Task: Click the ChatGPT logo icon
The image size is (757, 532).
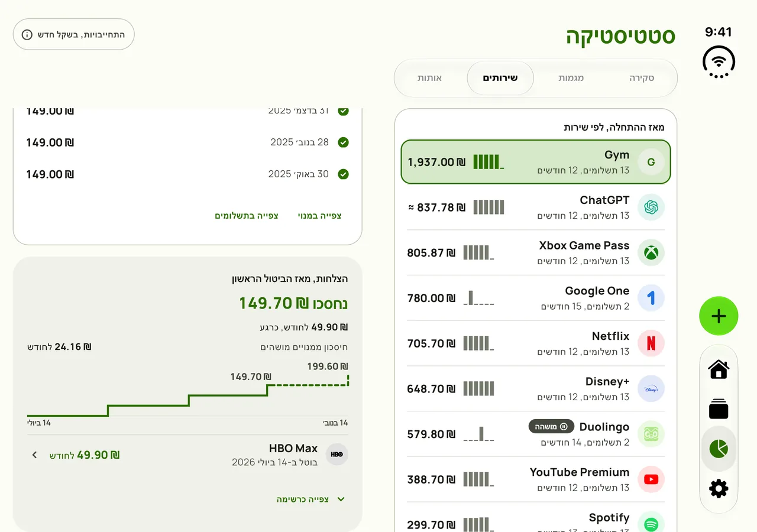Action: coord(651,207)
